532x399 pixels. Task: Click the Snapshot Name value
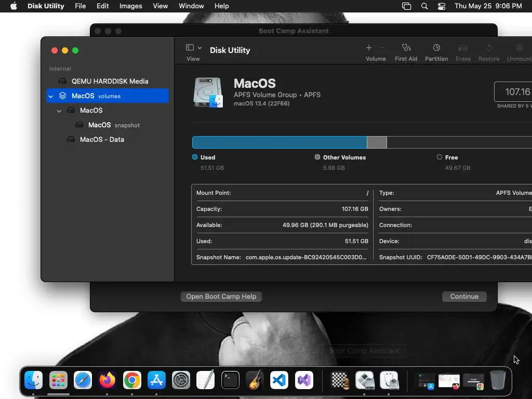[x=306, y=257]
